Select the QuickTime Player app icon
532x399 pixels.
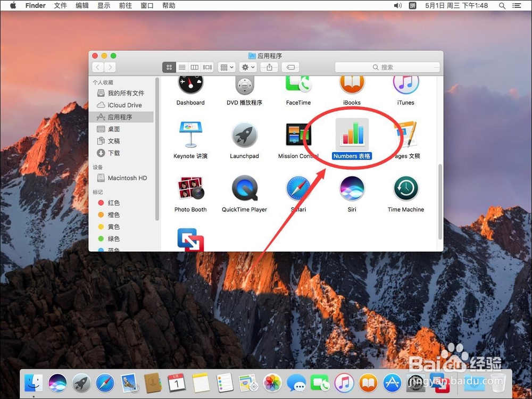(x=245, y=188)
